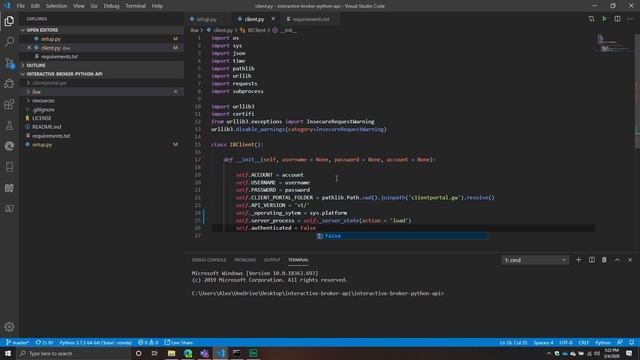The width and height of the screenshot is (640, 360).
Task: Switch to setup.py editor tab
Action: (207, 19)
